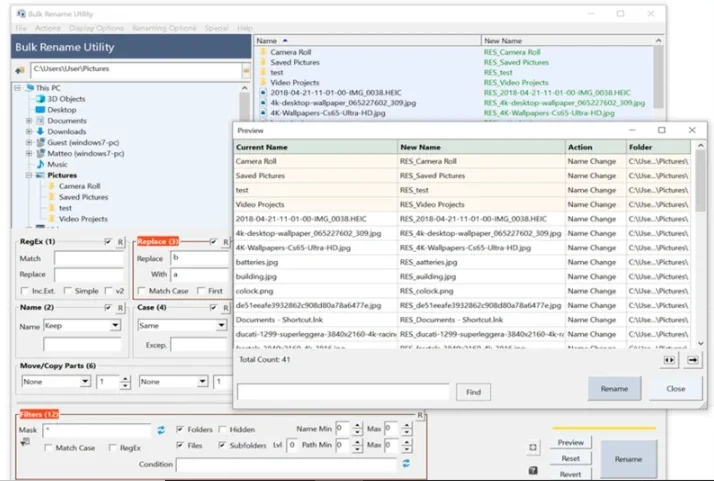714x481 pixels.
Task: Click the Camera Roll folder icon in file list
Action: (x=263, y=52)
